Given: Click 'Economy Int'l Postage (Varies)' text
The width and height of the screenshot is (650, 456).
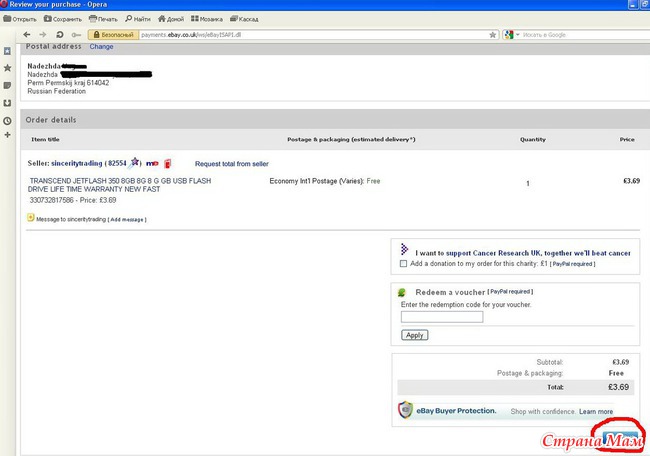Looking at the screenshot, I should coord(317,181).
